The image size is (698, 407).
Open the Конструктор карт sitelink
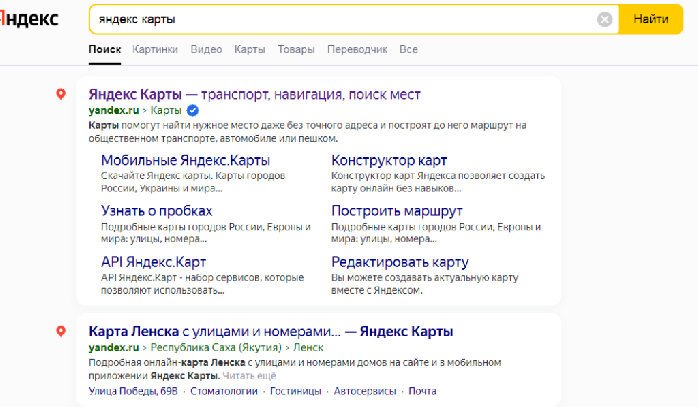point(389,160)
